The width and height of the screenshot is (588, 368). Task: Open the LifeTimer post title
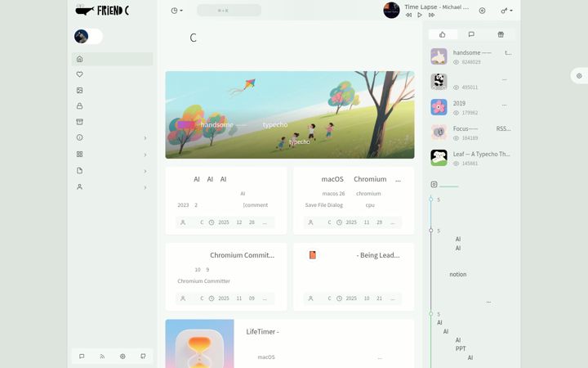coord(262,331)
